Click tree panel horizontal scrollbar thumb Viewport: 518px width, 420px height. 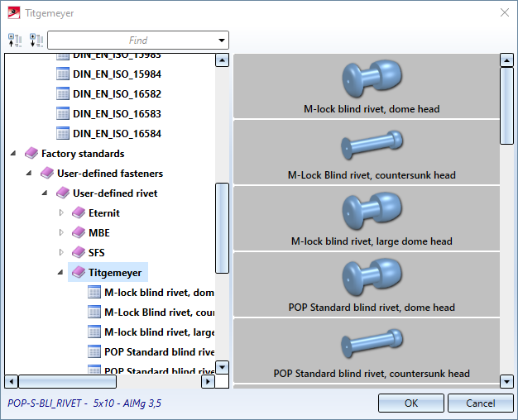(67, 381)
